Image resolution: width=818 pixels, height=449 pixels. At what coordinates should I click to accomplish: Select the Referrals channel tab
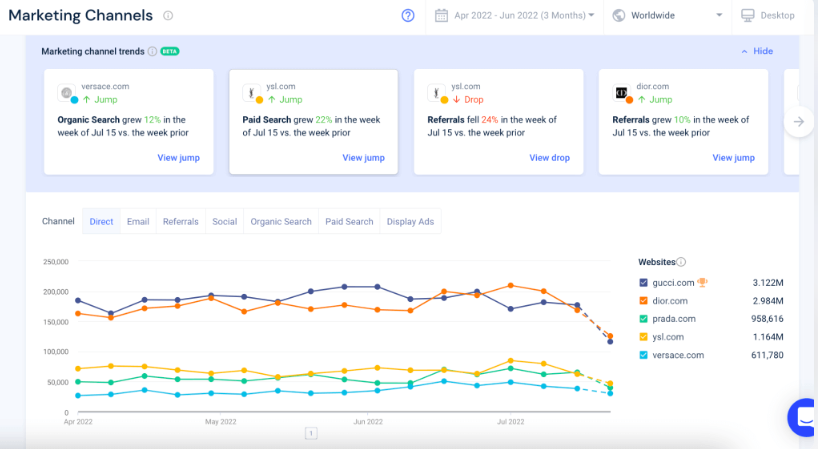coord(181,221)
